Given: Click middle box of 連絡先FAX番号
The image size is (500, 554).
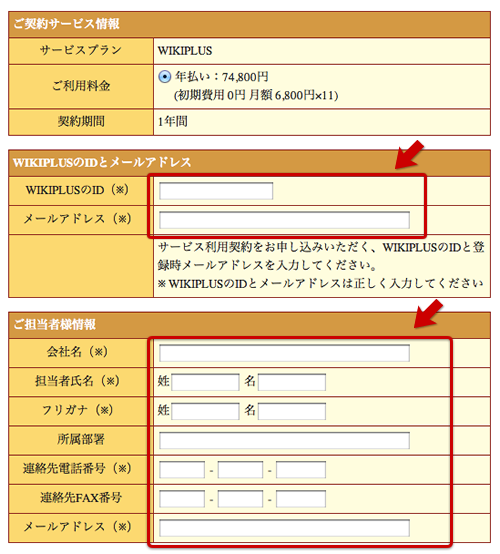Looking at the screenshot, I should tap(240, 499).
